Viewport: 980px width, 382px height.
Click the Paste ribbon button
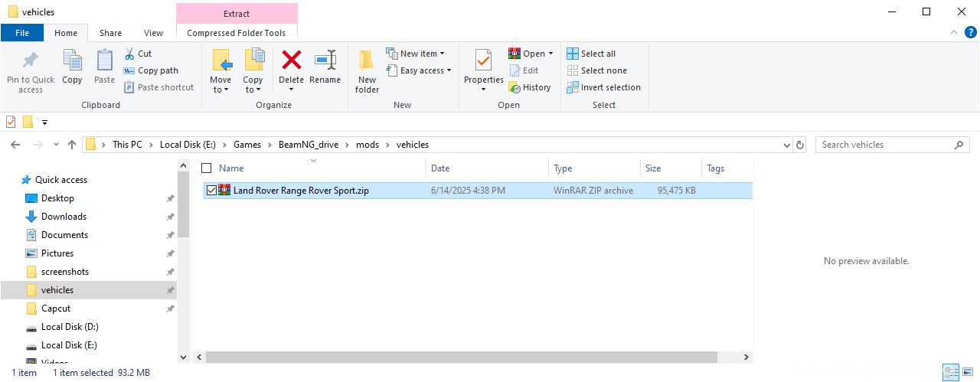click(x=104, y=67)
